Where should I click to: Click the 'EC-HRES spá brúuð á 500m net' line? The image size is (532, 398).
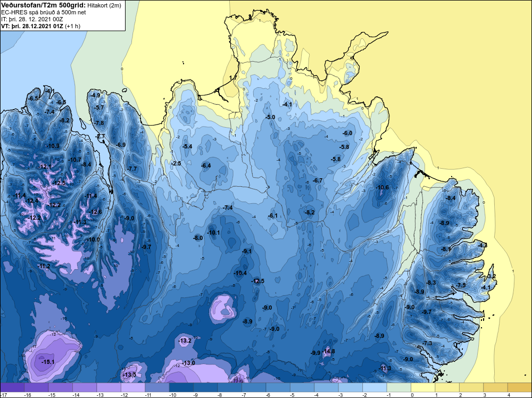[44, 12]
